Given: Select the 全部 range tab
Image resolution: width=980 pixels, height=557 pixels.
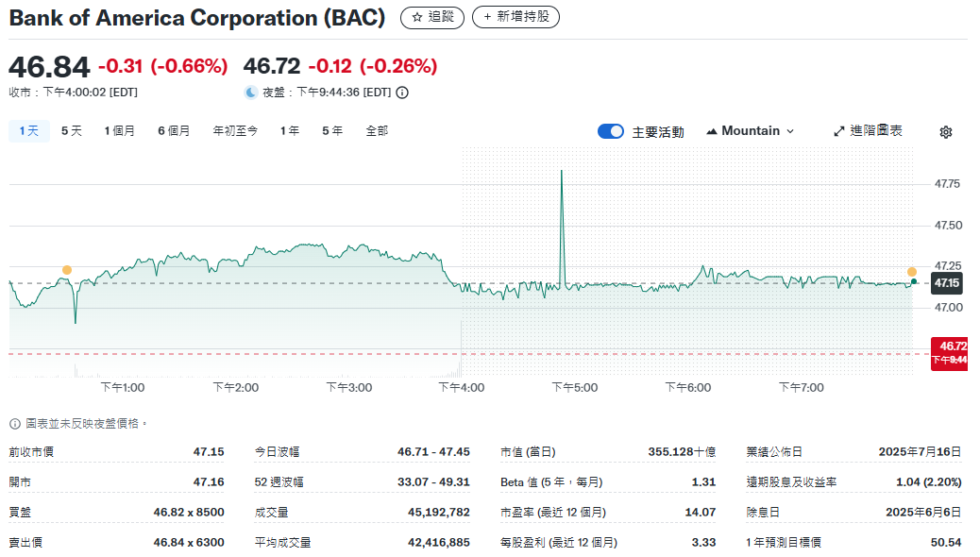Looking at the screenshot, I should tap(377, 130).
